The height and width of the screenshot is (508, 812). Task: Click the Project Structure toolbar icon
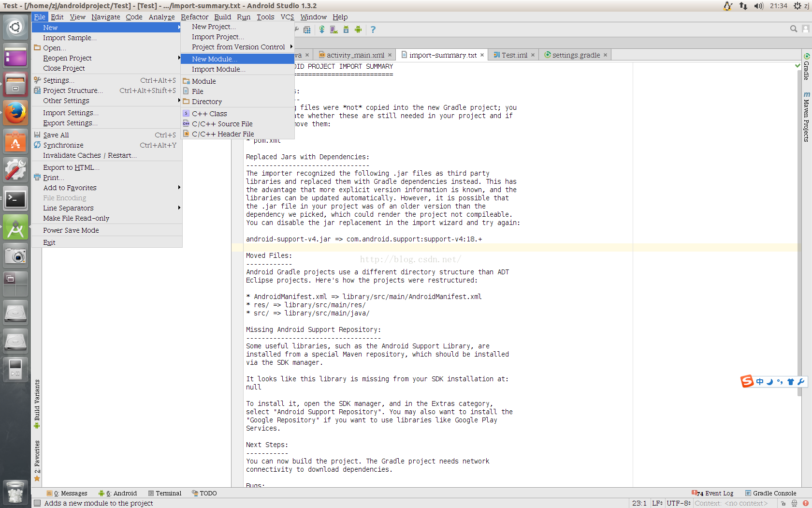pos(307,30)
